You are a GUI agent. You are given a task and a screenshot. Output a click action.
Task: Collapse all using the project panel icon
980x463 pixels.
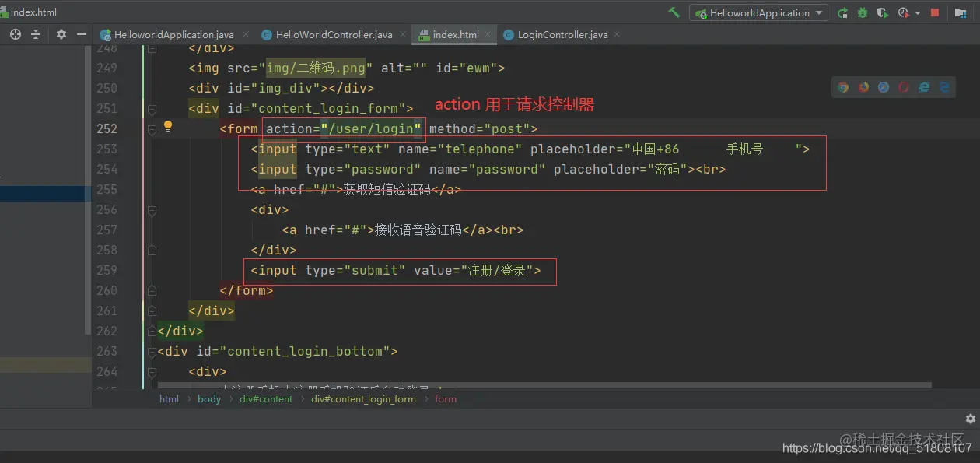[36, 34]
